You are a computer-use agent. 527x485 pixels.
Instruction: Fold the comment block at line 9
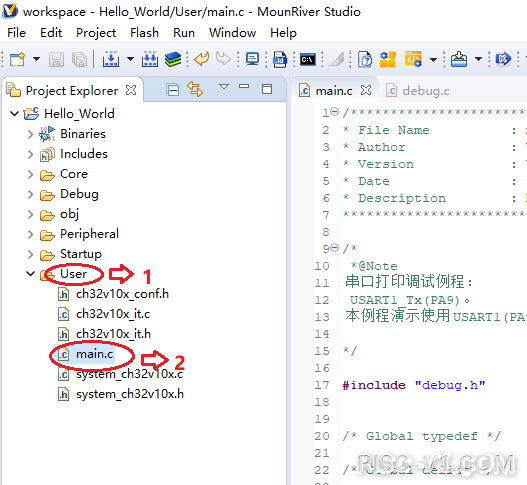[335, 248]
